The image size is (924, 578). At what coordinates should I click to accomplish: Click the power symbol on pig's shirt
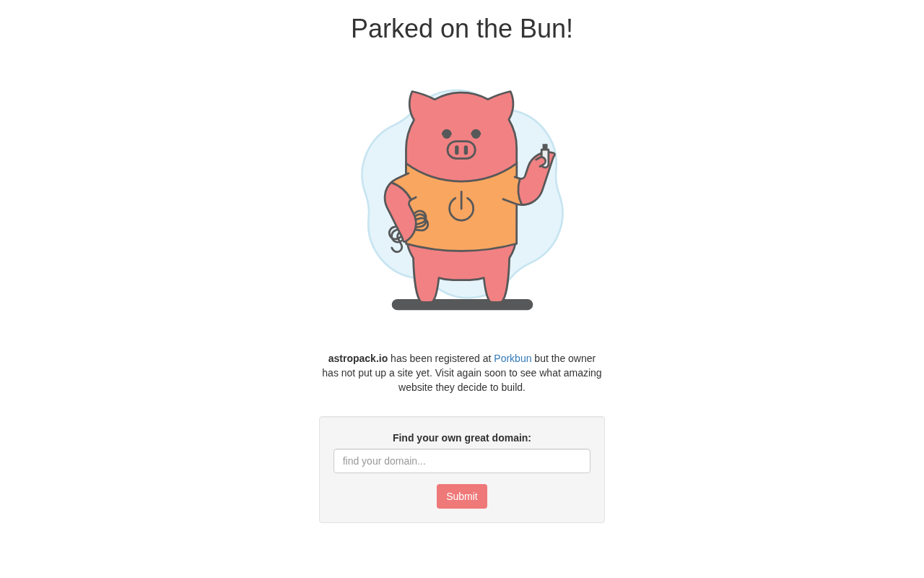(461, 206)
